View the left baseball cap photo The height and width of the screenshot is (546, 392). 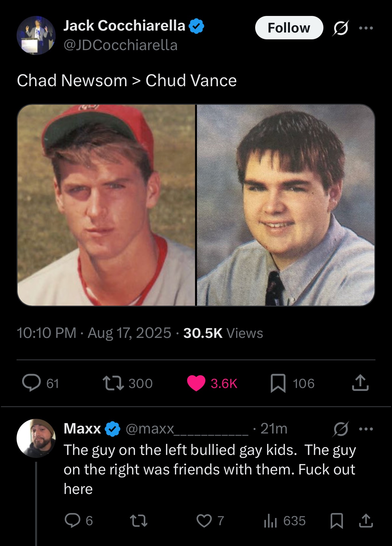(x=106, y=205)
